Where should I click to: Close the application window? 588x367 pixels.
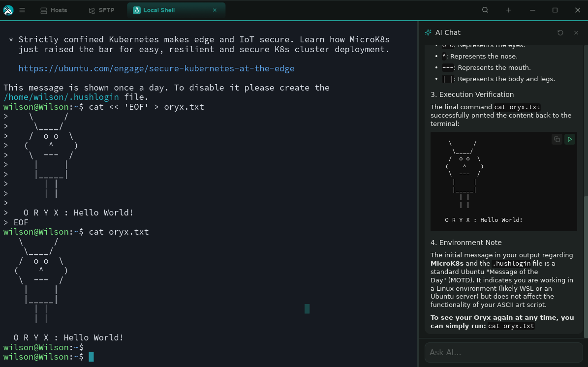click(578, 10)
